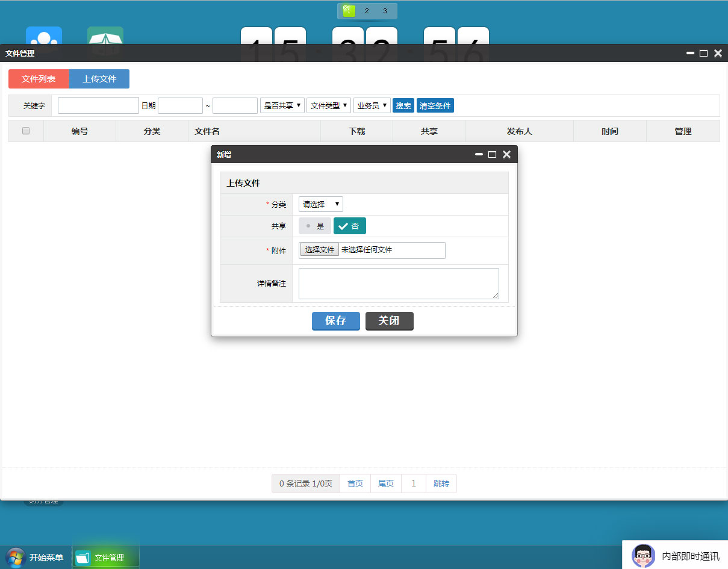Click the 分类 column header
The height and width of the screenshot is (569, 728).
(152, 131)
